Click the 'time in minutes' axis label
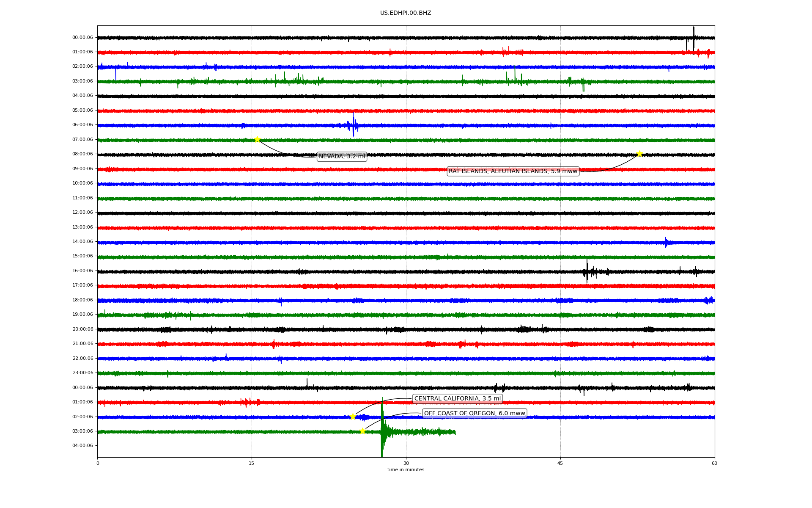 click(406, 469)
